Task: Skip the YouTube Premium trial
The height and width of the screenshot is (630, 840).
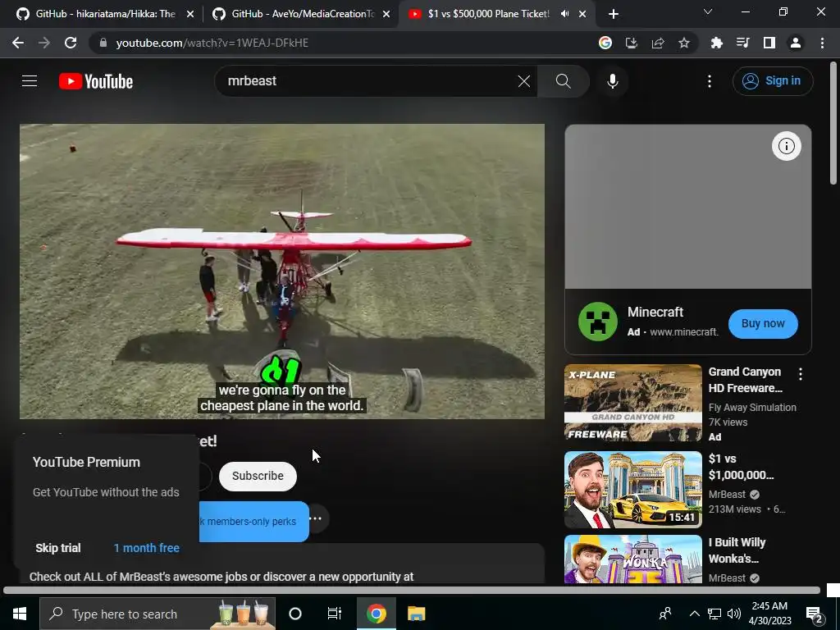Action: (58, 548)
